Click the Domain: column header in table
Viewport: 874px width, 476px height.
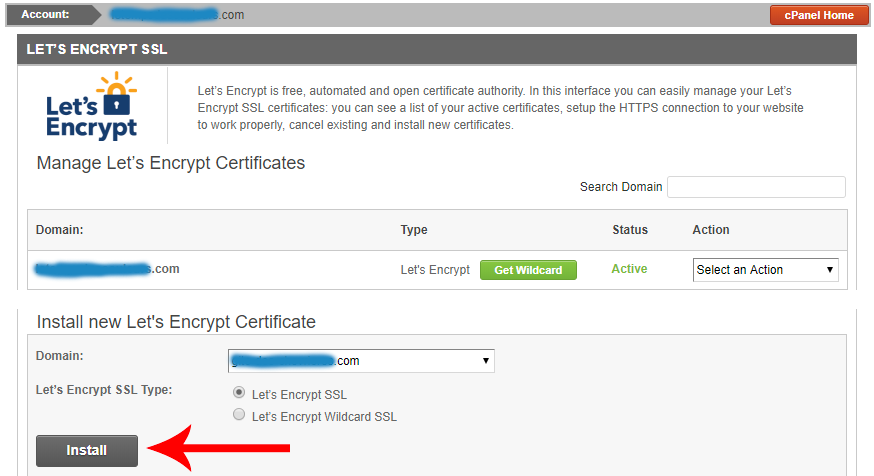[x=60, y=230]
